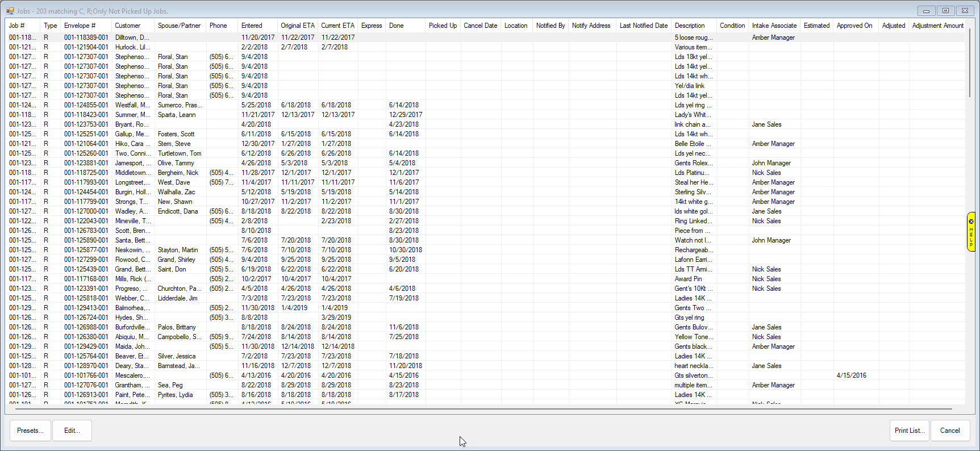Viewport: 980px width, 451px height.
Task: Click the Original ETA column header
Action: [x=297, y=26]
